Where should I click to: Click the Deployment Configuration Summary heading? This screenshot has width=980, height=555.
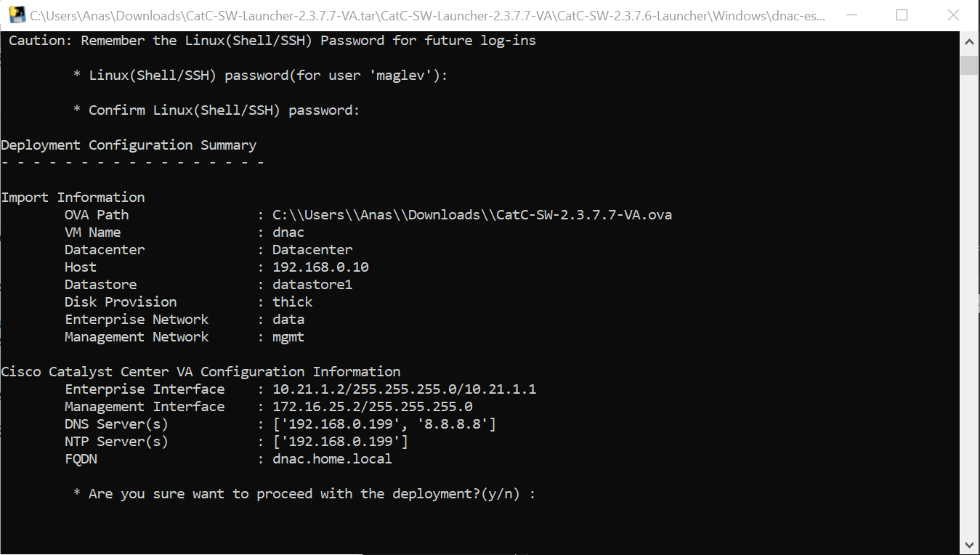pyautogui.click(x=129, y=145)
